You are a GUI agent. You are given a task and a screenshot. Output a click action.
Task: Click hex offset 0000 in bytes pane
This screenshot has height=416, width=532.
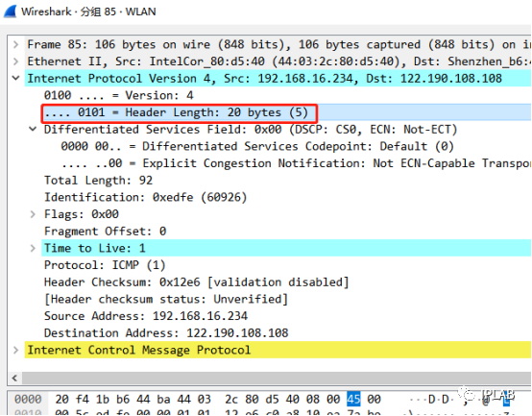28,399
